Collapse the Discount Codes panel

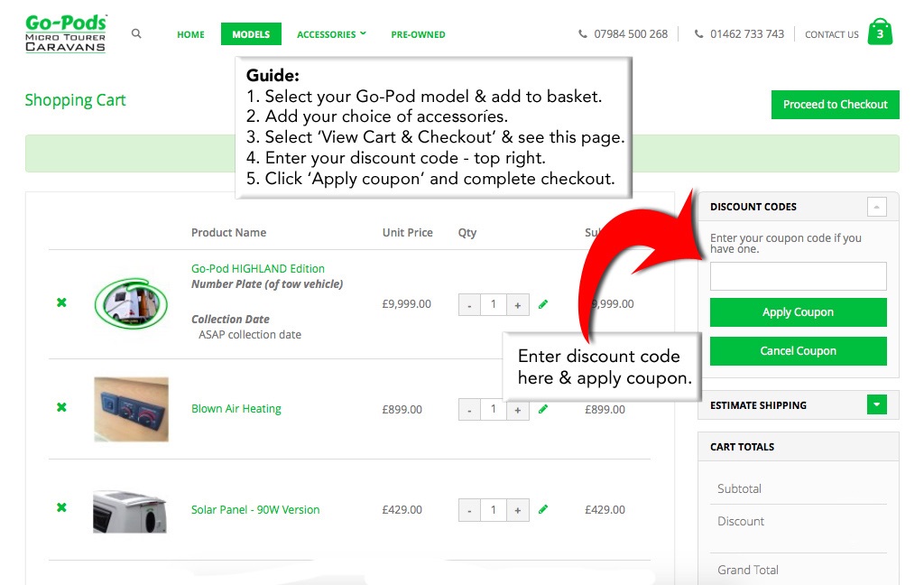(877, 207)
